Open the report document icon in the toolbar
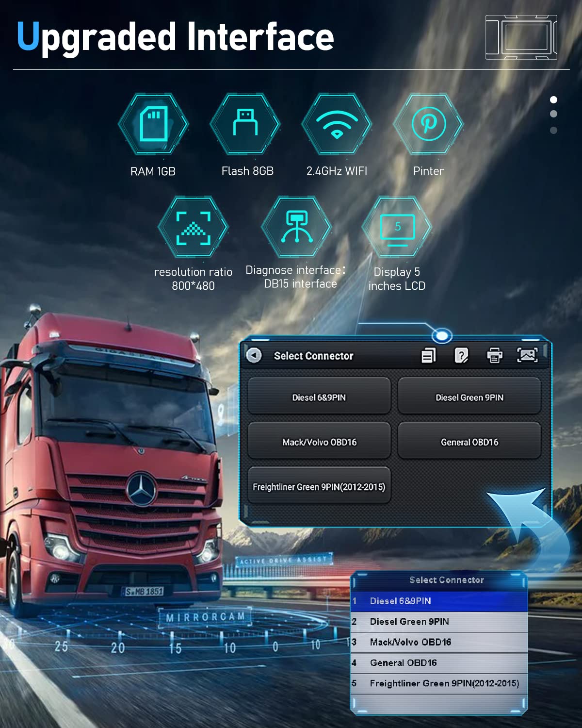Viewport: 582px width, 728px height. click(x=428, y=356)
